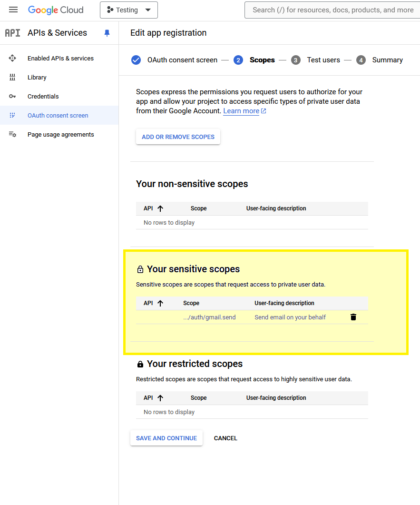Sort restricted scopes by API arrow
The image size is (420, 505).
[x=160, y=398]
